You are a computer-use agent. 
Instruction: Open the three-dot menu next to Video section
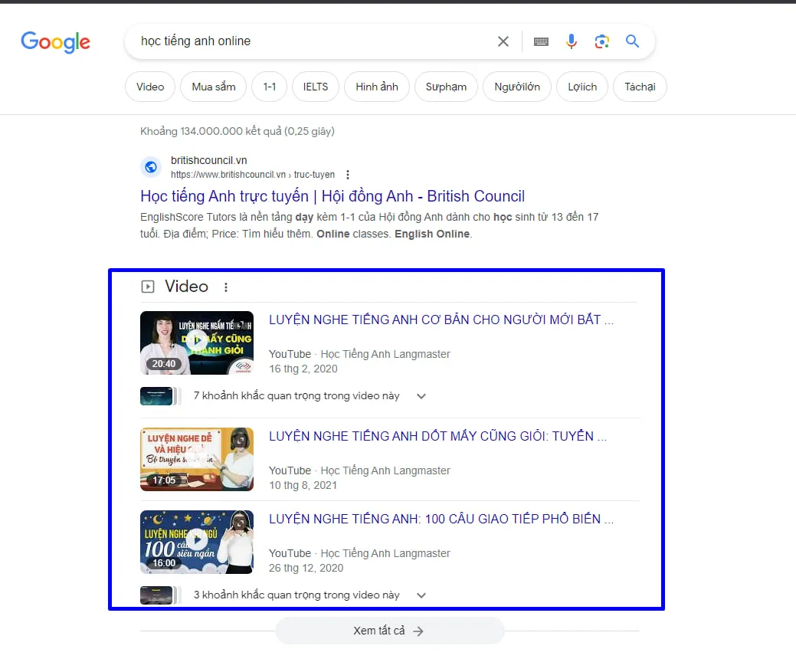(x=226, y=286)
